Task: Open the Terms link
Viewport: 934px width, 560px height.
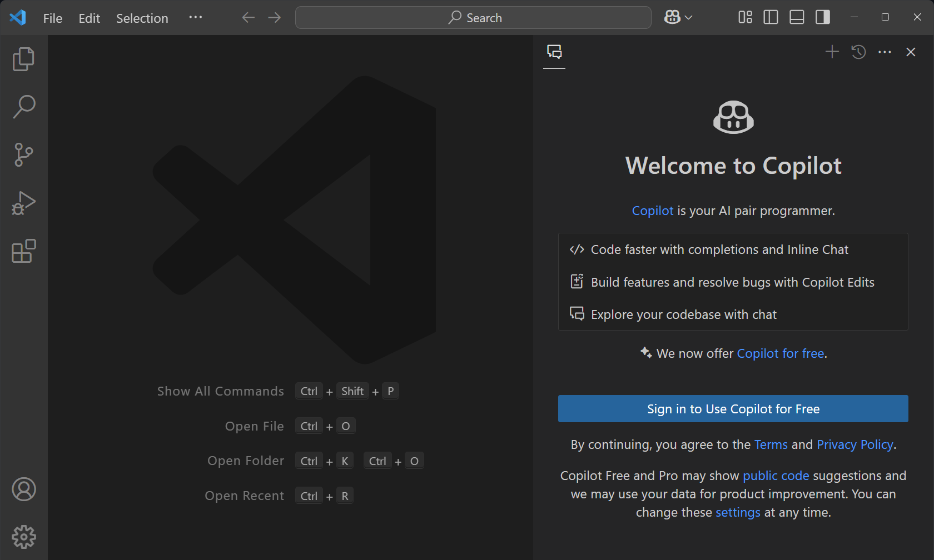Action: click(771, 444)
